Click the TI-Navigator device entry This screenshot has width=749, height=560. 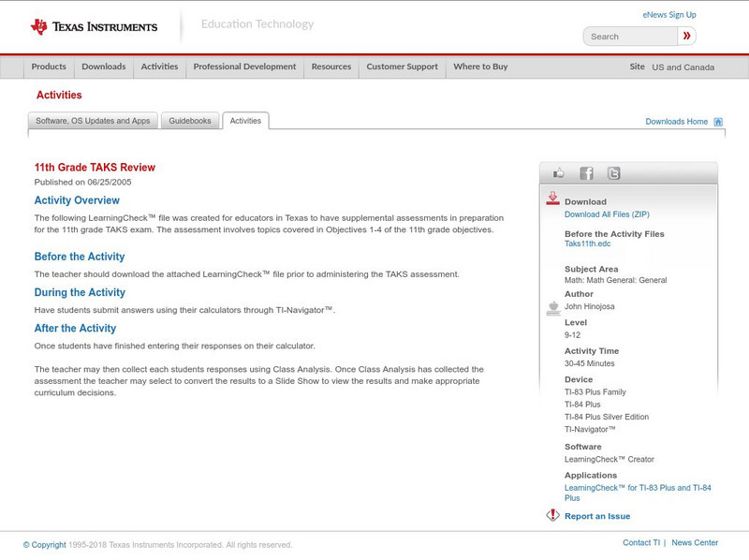[590, 429]
